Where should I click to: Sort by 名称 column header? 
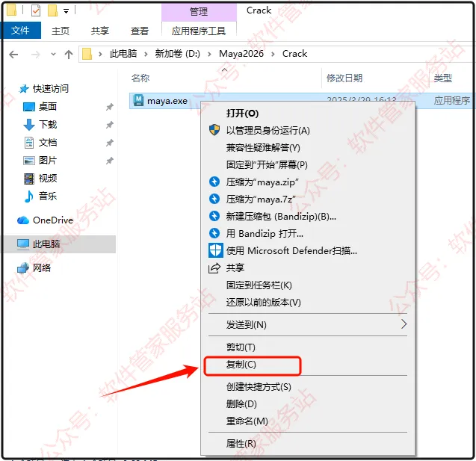click(140, 78)
